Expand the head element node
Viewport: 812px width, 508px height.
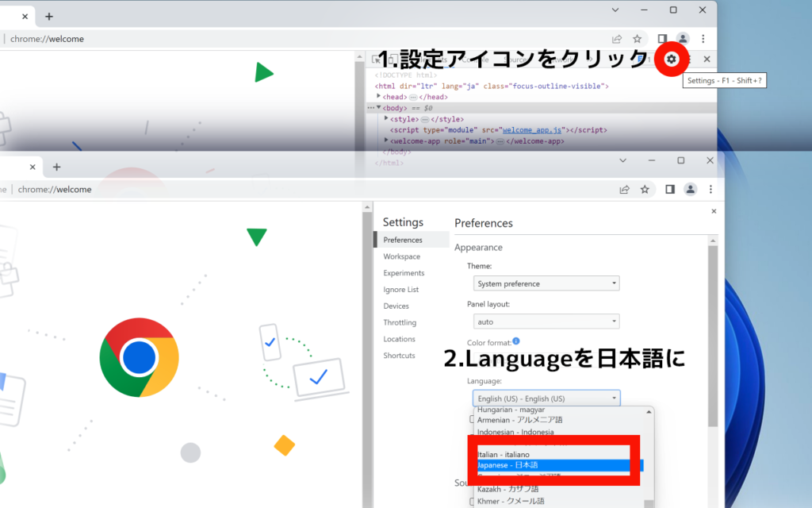click(379, 96)
